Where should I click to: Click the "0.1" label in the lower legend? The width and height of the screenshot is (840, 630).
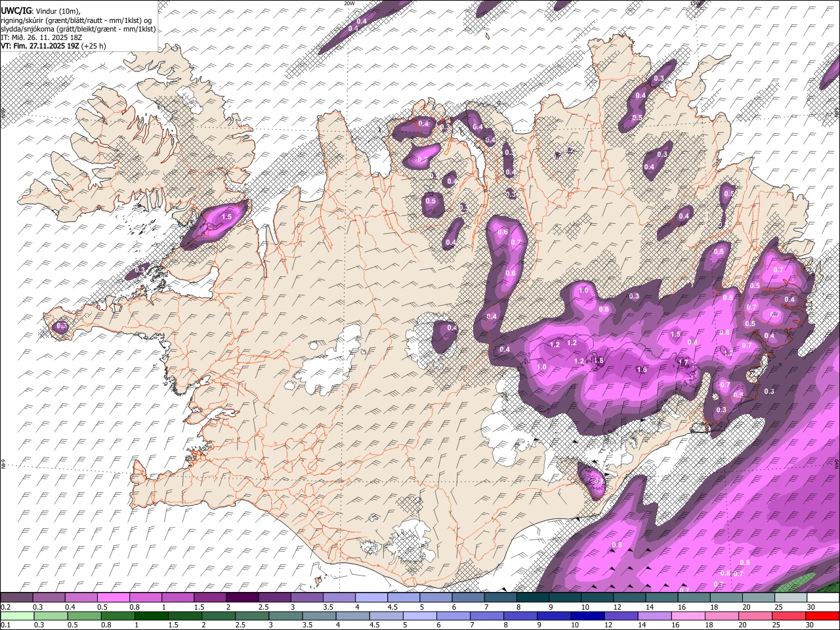5,625
